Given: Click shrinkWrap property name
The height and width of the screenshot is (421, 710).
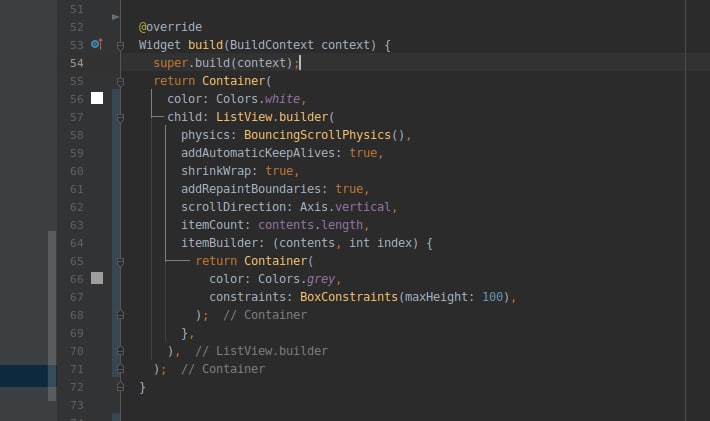Looking at the screenshot, I should point(216,171).
